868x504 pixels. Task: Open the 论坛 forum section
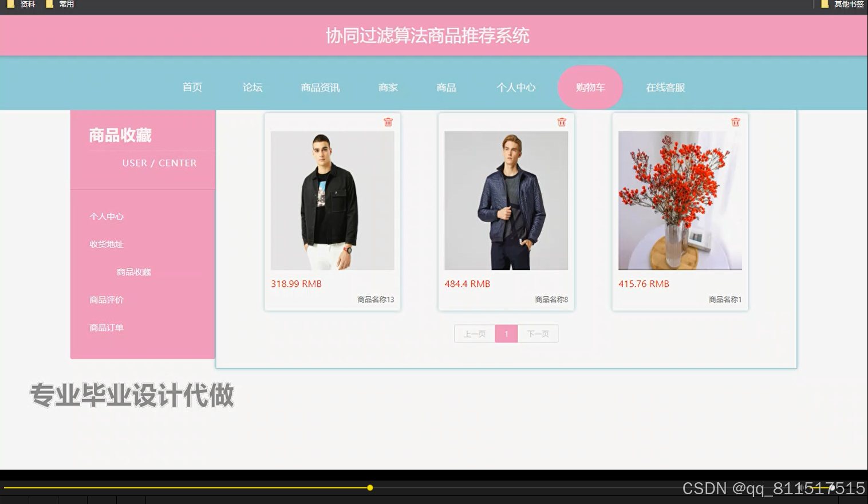[x=252, y=87]
